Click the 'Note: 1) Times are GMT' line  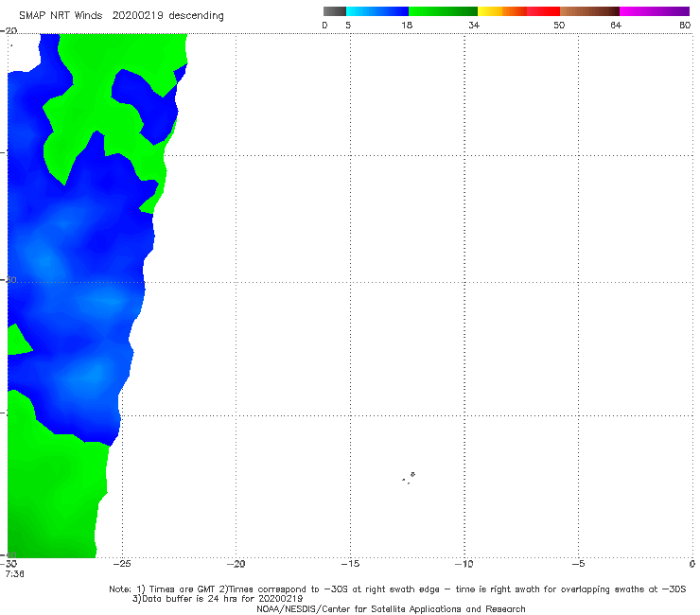[x=397, y=589]
